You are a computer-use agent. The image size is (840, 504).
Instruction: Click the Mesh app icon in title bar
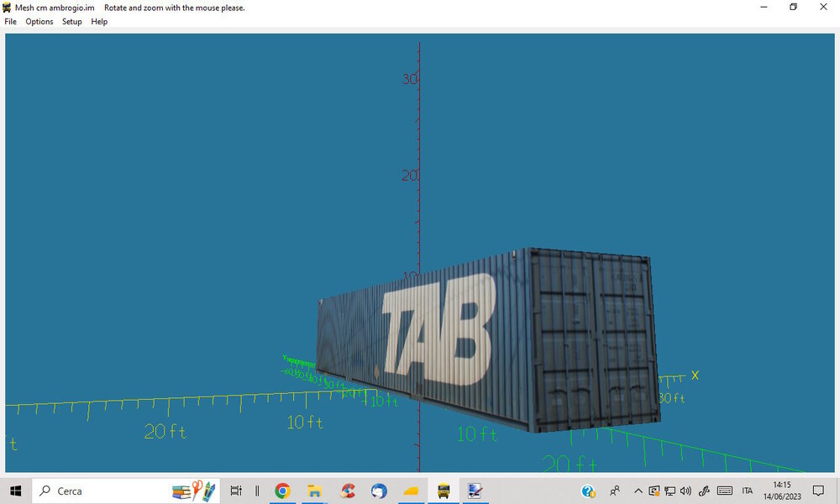pyautogui.click(x=7, y=8)
